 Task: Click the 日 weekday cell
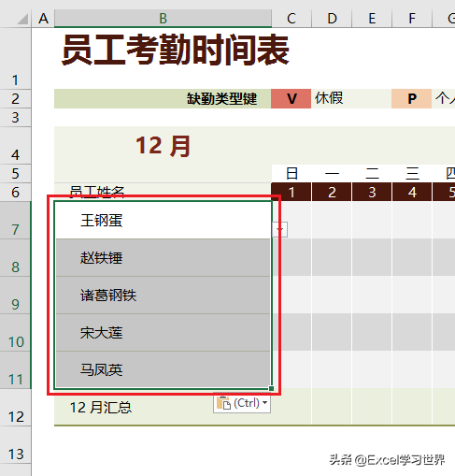pyautogui.click(x=291, y=174)
